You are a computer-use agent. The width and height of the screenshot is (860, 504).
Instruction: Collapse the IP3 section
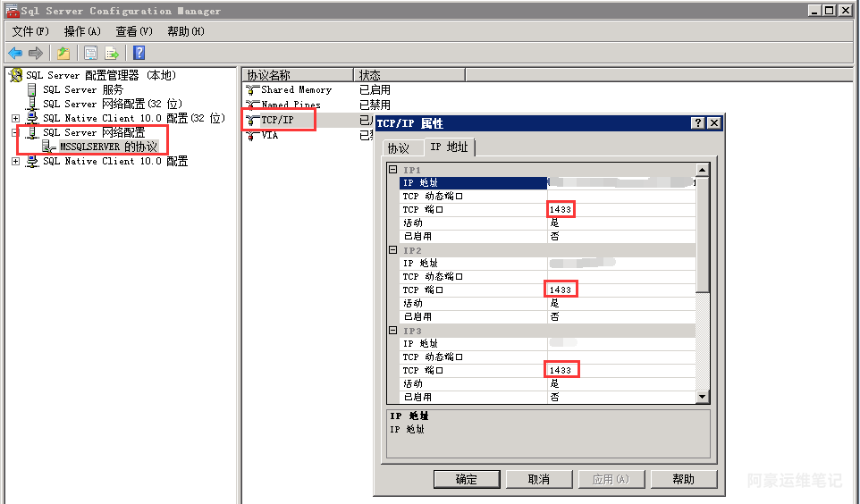[392, 331]
